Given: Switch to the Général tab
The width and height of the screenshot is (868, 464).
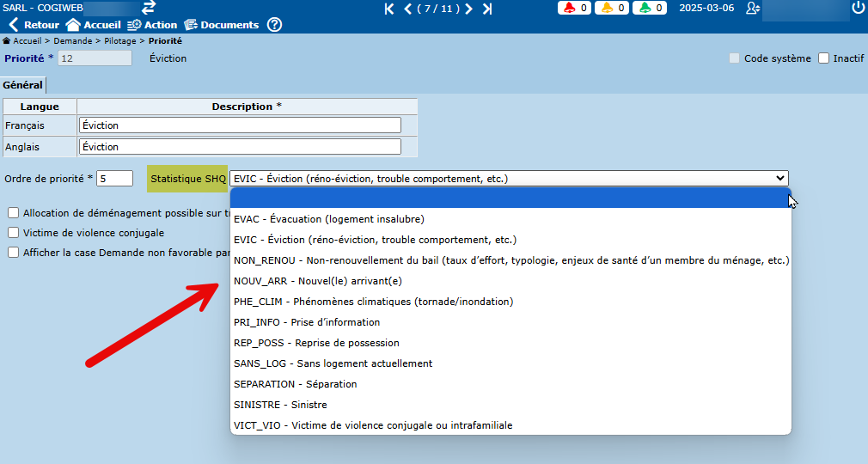Looking at the screenshot, I should 22,85.
